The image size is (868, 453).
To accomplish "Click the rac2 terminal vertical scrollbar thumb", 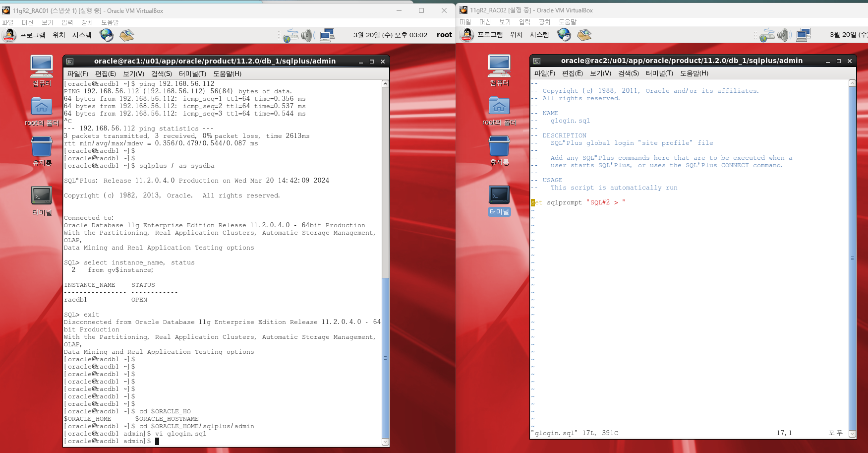I will point(852,258).
